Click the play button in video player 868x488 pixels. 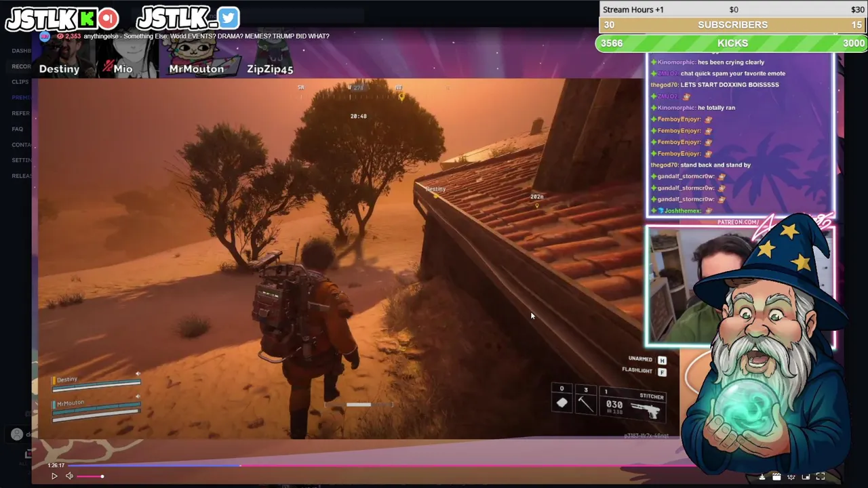click(x=54, y=476)
